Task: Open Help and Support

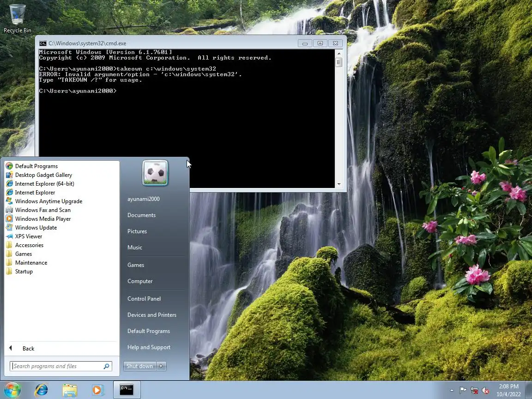Action: pos(149,347)
